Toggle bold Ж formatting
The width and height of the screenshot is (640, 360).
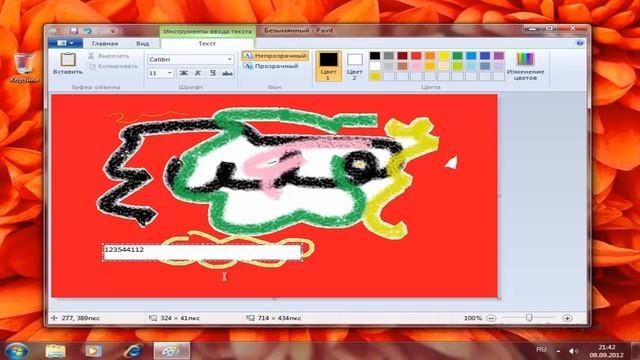point(183,73)
